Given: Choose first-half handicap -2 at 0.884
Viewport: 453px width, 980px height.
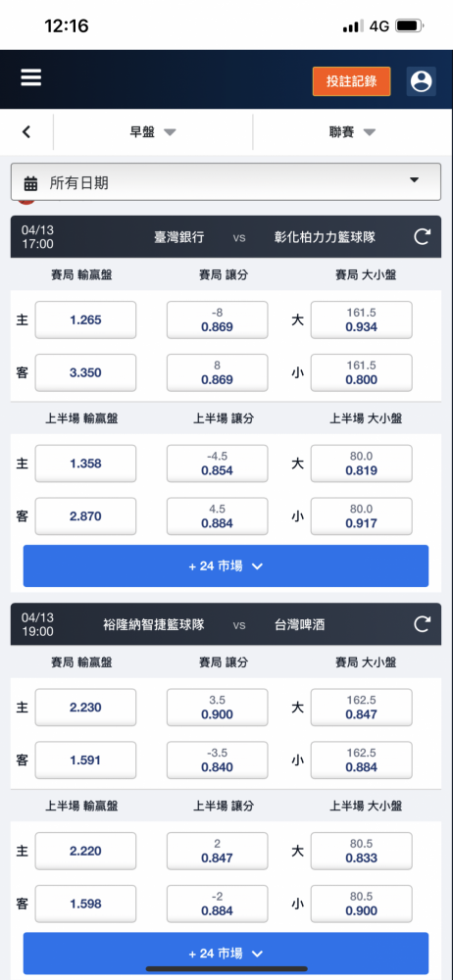Looking at the screenshot, I should coord(217,904).
